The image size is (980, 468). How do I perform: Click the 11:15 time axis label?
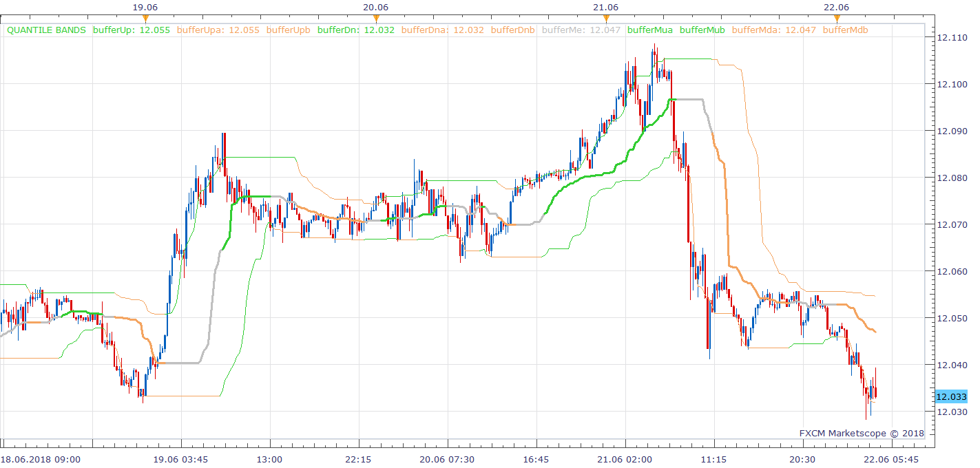coord(713,459)
